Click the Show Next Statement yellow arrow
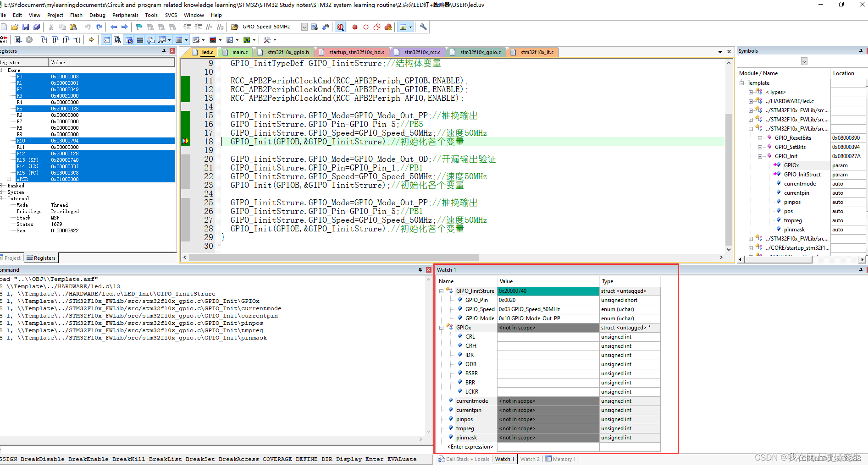868x466 pixels. click(x=92, y=40)
